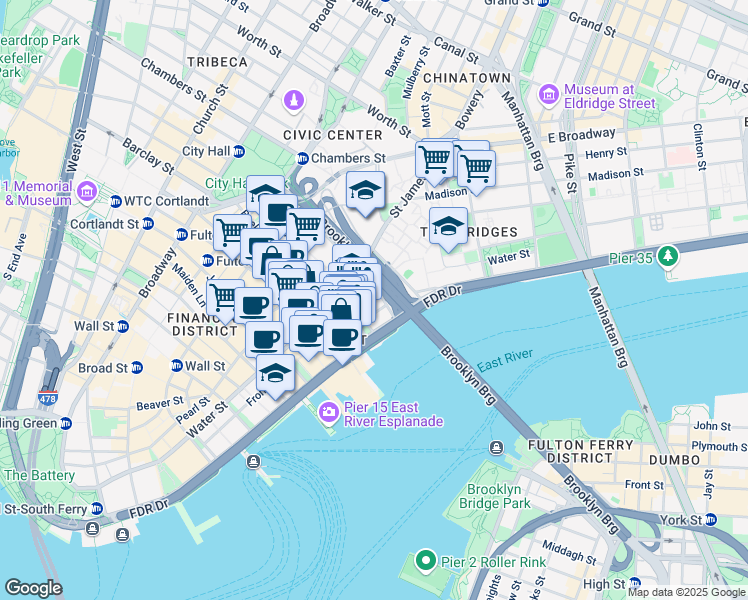
Task: Click the Museum at Eldridge Street label
Action: (610, 96)
